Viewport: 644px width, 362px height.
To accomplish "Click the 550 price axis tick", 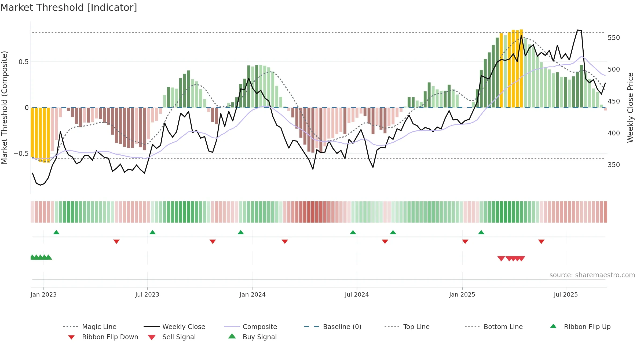I will click(614, 38).
